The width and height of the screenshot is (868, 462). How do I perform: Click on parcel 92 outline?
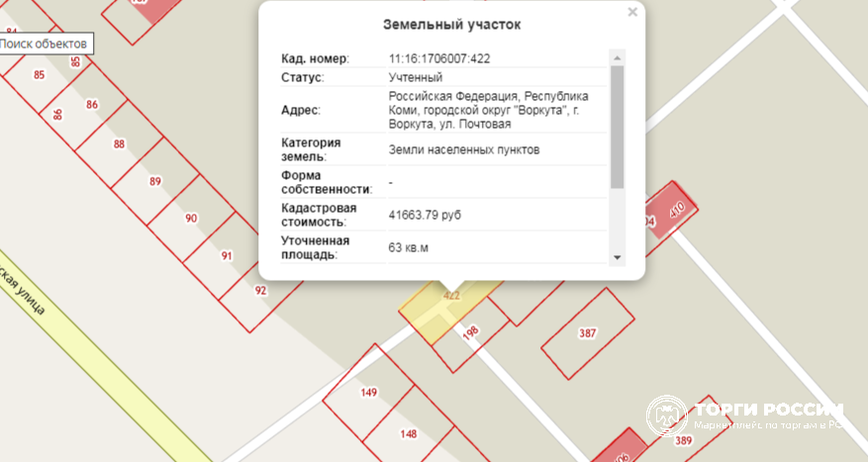[x=258, y=289]
